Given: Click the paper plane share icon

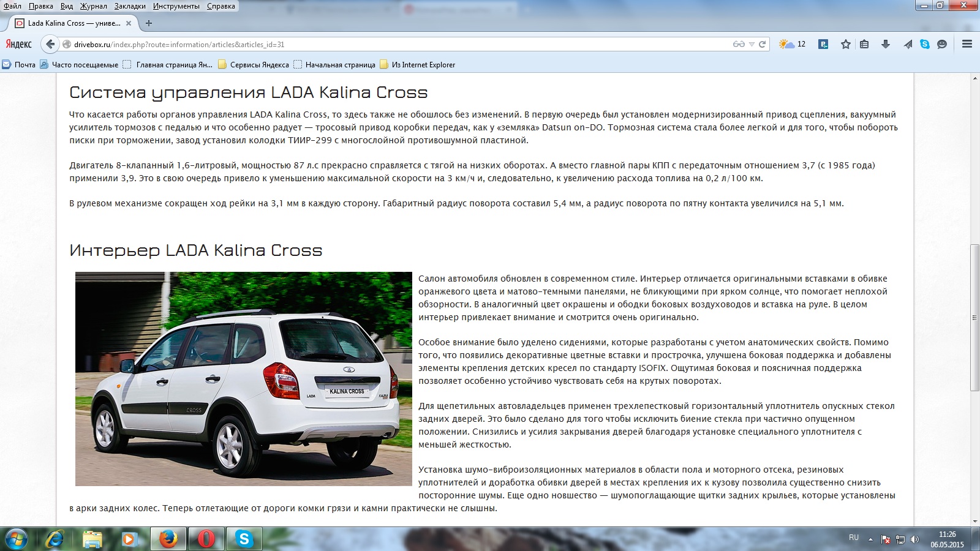Looking at the screenshot, I should pos(908,44).
